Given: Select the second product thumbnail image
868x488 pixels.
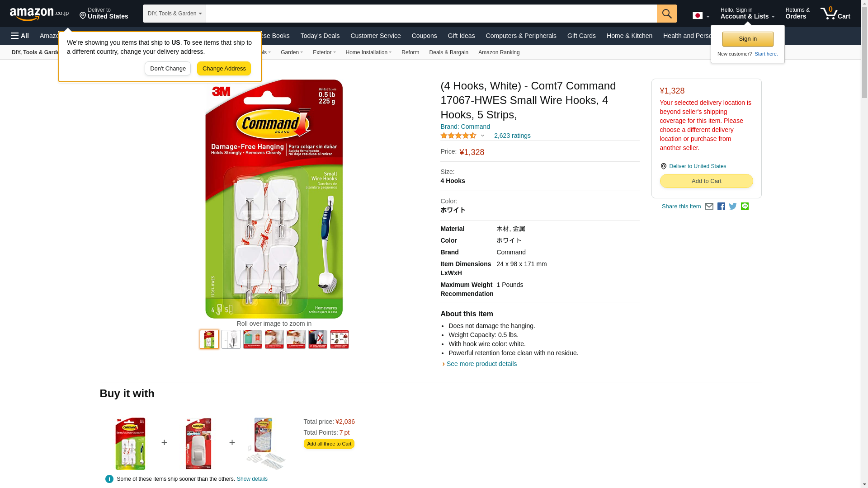Looking at the screenshot, I should [x=231, y=339].
